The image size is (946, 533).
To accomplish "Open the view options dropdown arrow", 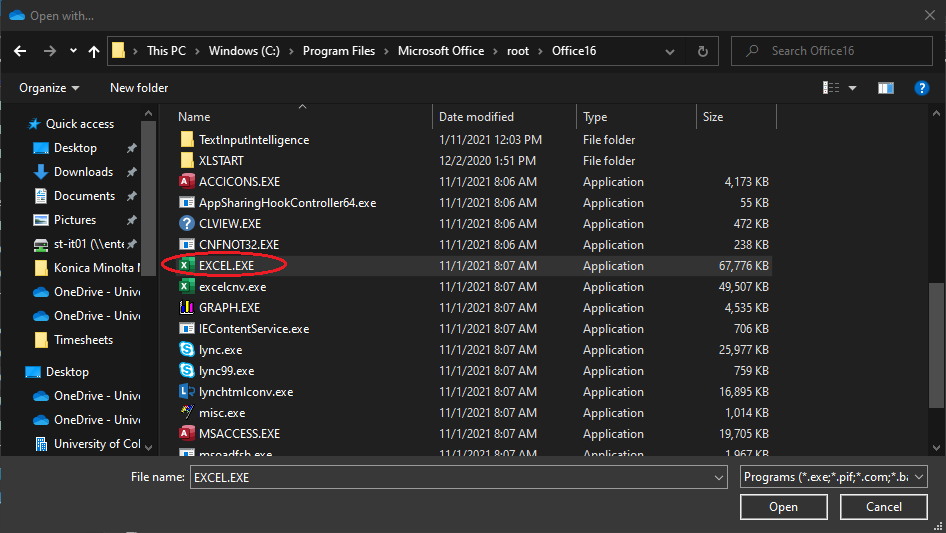I will [852, 88].
